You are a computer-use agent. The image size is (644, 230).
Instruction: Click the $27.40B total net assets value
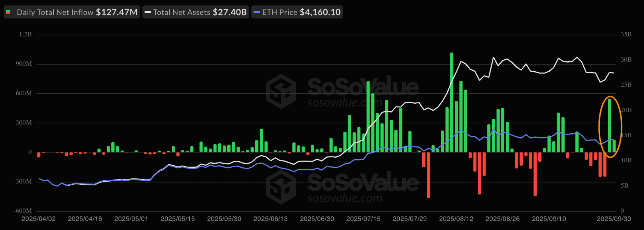[x=230, y=12]
